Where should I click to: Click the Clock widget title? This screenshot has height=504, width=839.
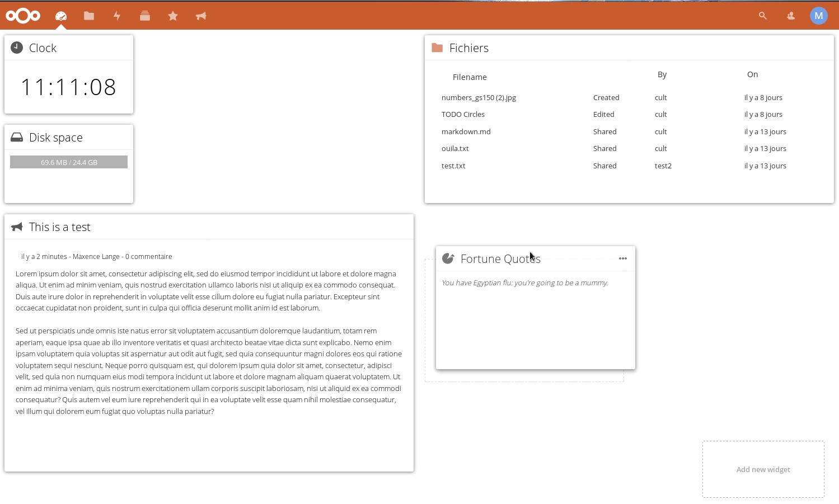(43, 48)
